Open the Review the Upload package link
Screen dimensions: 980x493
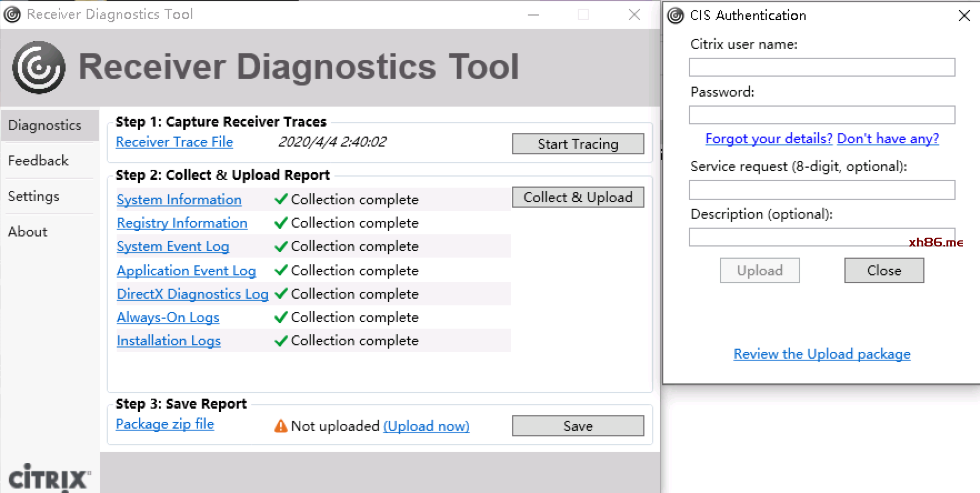pos(822,354)
